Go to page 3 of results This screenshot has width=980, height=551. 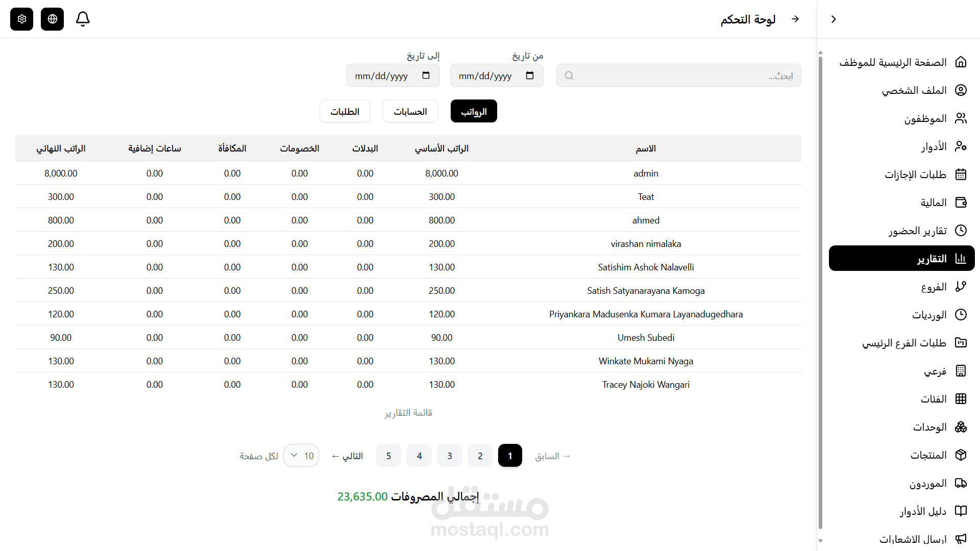(x=449, y=456)
